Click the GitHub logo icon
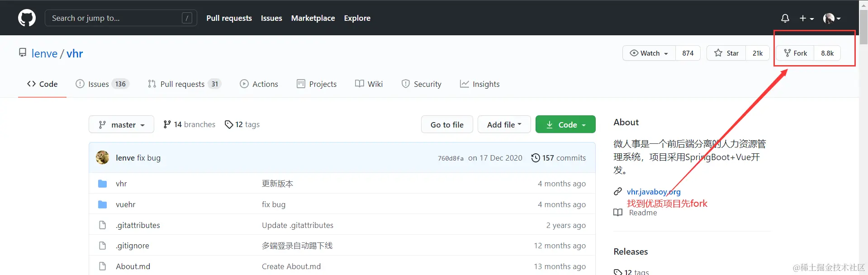The image size is (868, 275). point(27,18)
